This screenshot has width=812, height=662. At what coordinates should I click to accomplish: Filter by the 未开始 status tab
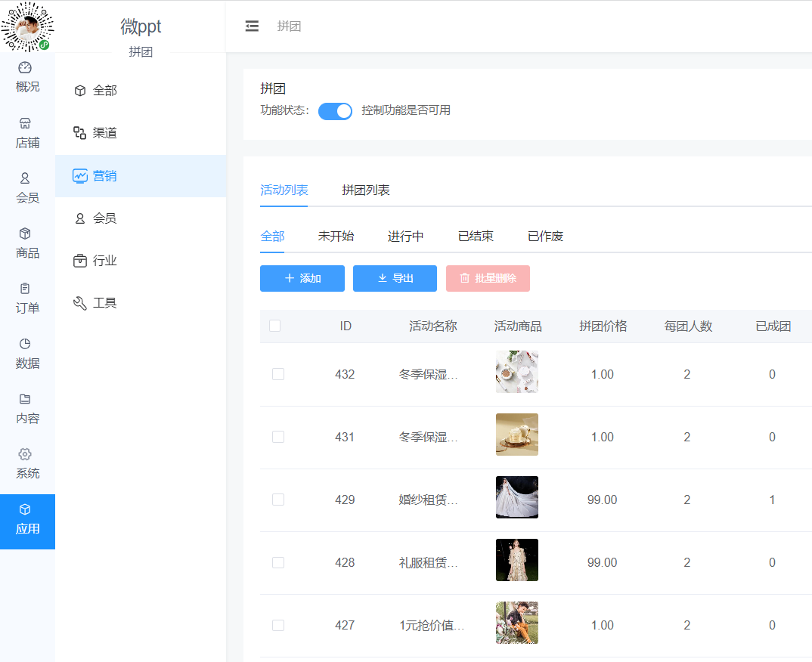(336, 236)
